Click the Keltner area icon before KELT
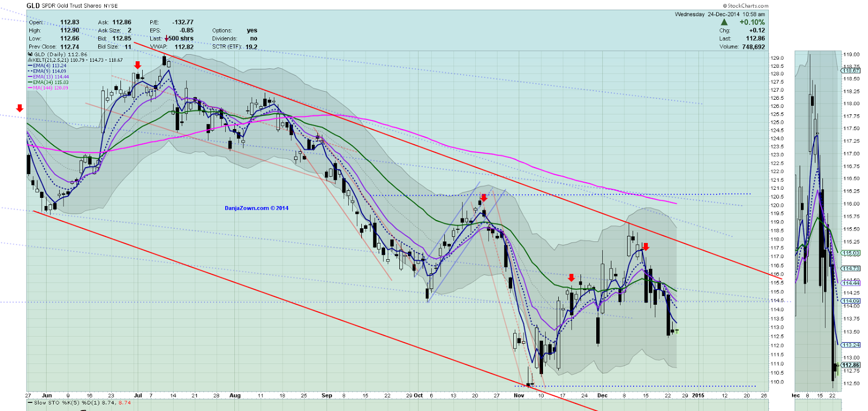Screen dimensions: 868x411 click(30, 60)
